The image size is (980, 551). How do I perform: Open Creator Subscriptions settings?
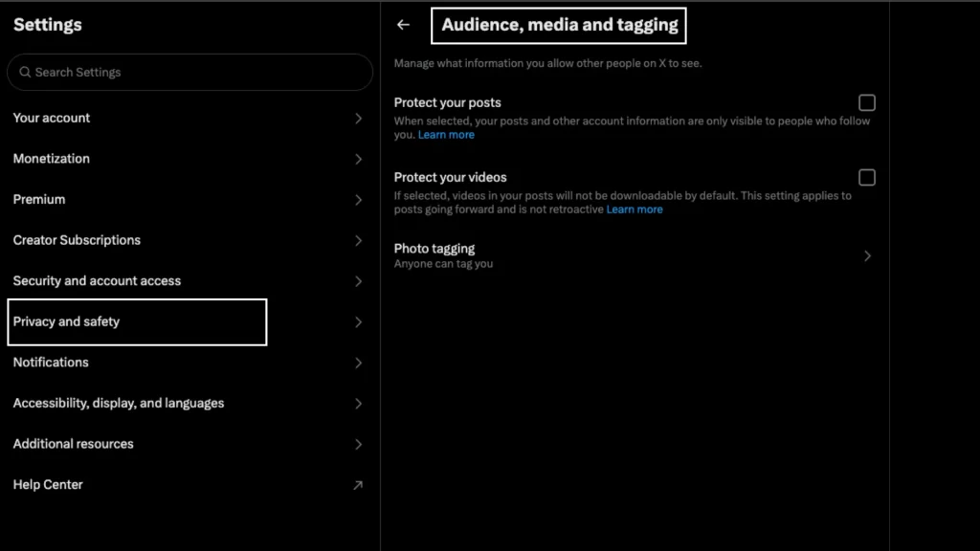(x=77, y=240)
